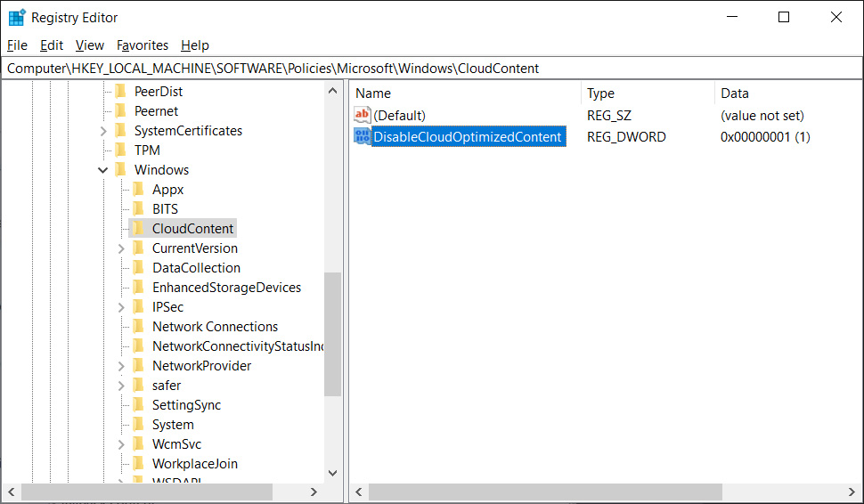Click the Data column header

pyautogui.click(x=788, y=93)
